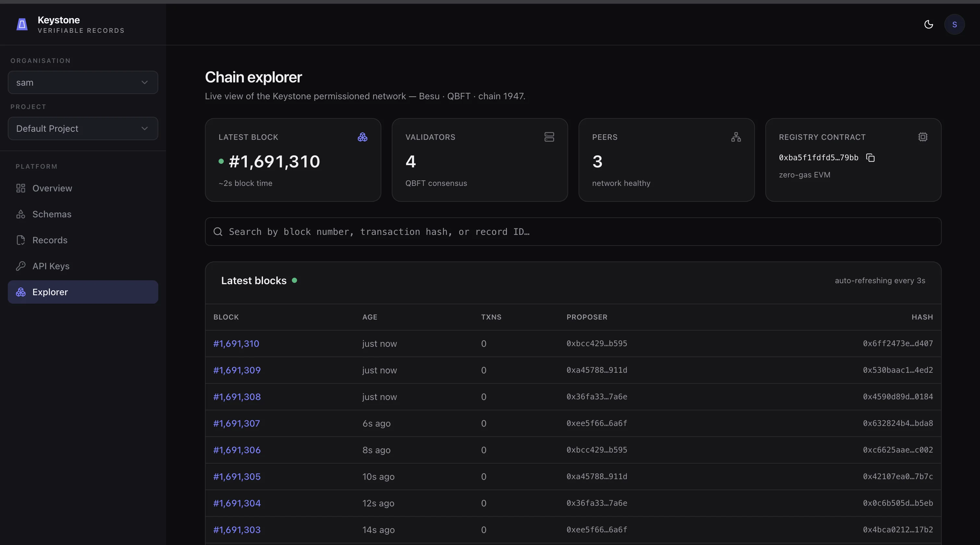Select Explorer in sidebar
The height and width of the screenshot is (545, 980).
coord(83,292)
